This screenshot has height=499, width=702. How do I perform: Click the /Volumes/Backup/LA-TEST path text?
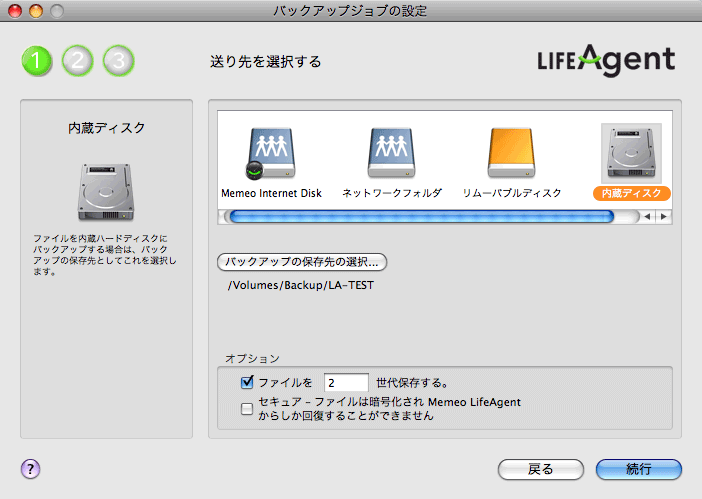[x=301, y=286]
